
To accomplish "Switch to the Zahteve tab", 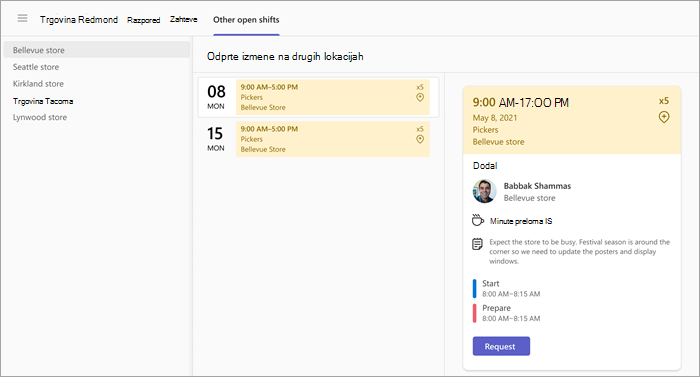I will click(x=183, y=19).
